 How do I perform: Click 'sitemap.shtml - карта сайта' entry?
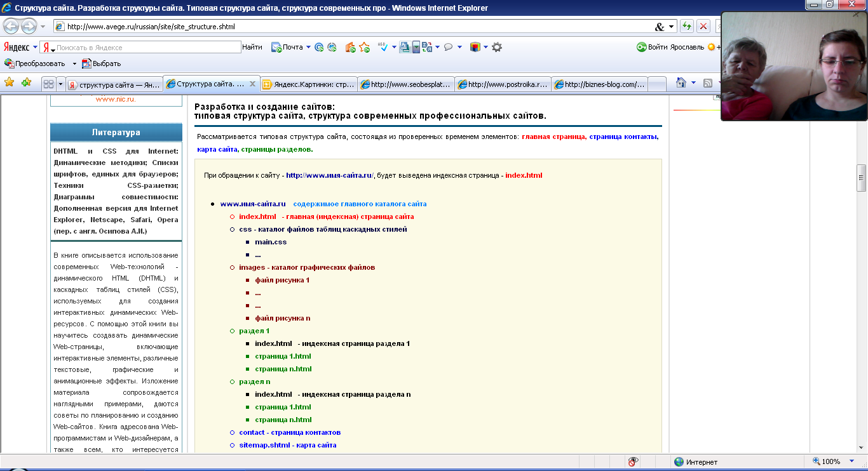pyautogui.click(x=288, y=445)
